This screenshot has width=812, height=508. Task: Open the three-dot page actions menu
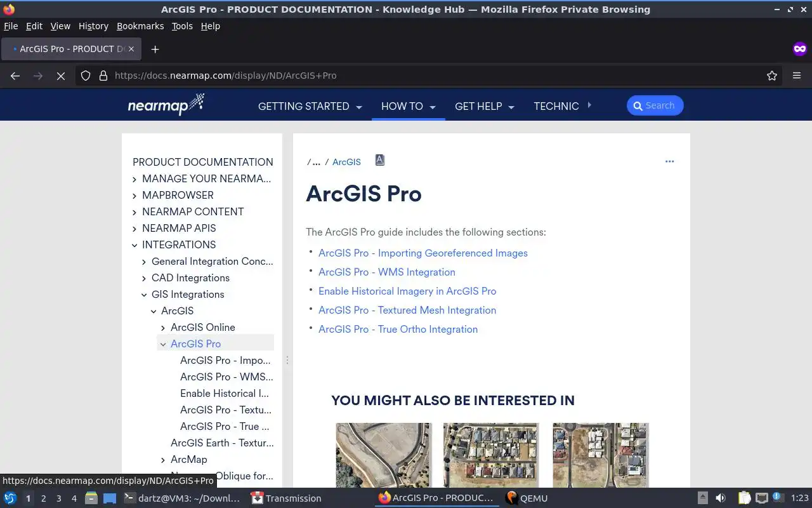point(669,161)
